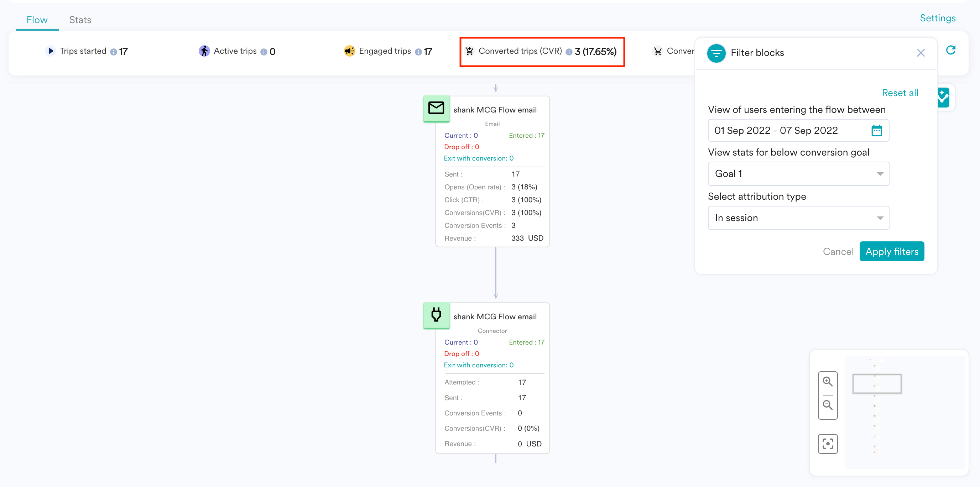Click the Converted trips (CVR) 3 (17.65%) metric

[x=542, y=51]
